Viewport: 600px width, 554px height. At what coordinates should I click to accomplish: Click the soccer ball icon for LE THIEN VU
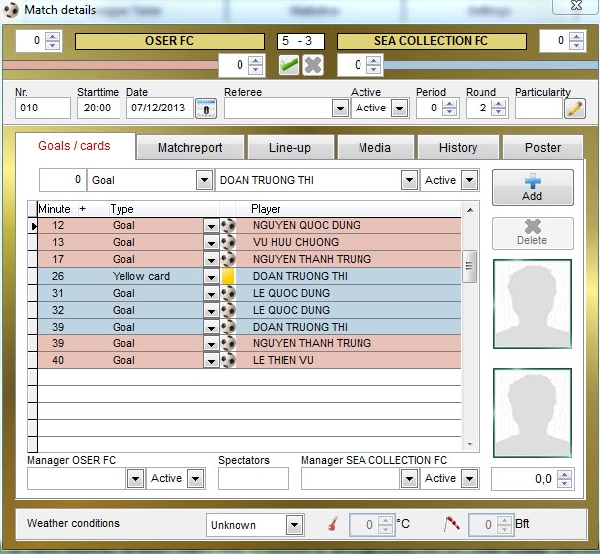pos(228,360)
